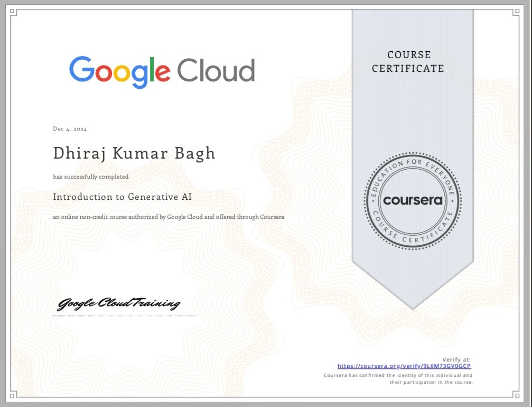Click the course title Introduction to Generative AI
The height and width of the screenshot is (407, 532).
(x=122, y=197)
